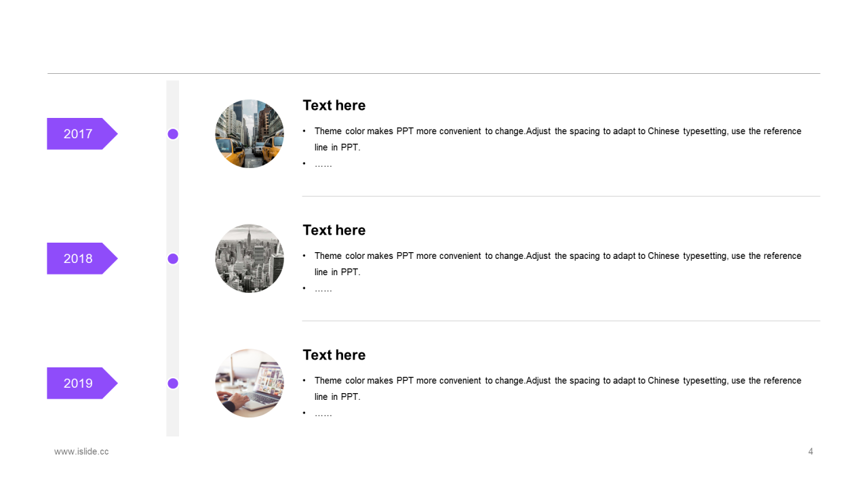Click the laptop workspace circular photo

pos(250,383)
